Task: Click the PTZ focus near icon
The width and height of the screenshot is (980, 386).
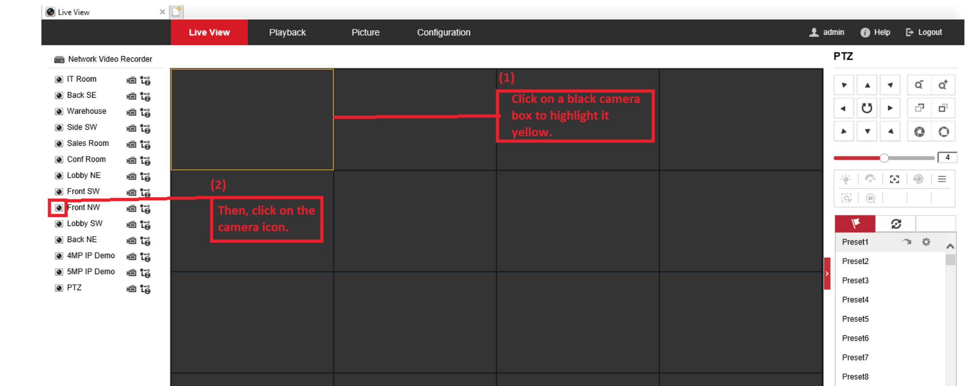Action: pos(919,108)
